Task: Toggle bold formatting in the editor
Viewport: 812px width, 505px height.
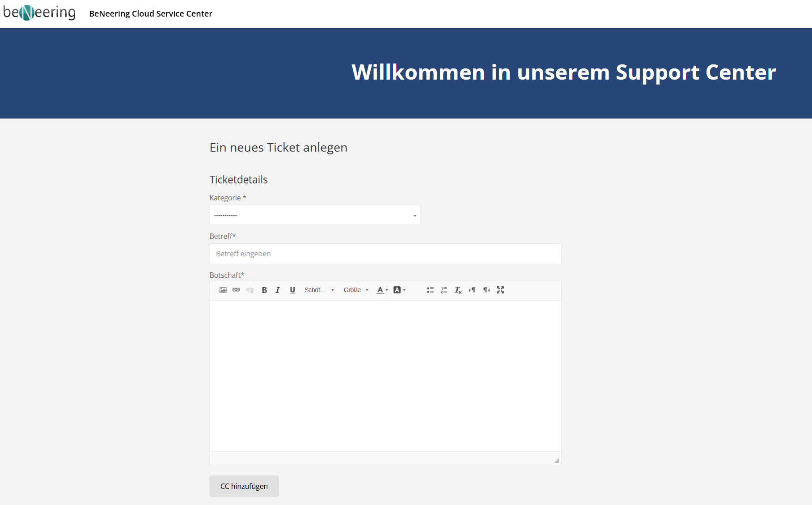Action: click(x=264, y=290)
